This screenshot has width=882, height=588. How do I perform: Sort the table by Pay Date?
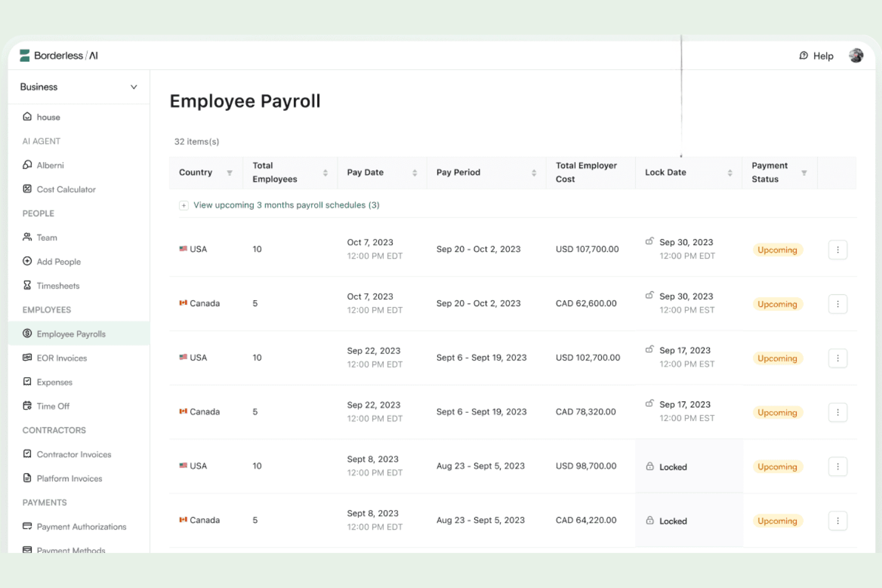415,172
